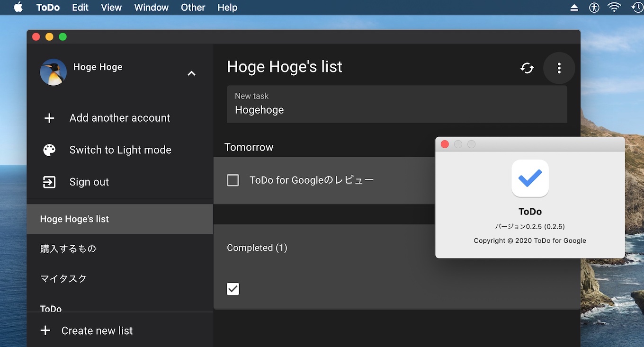Uncheck the completed task checkbox

click(233, 289)
